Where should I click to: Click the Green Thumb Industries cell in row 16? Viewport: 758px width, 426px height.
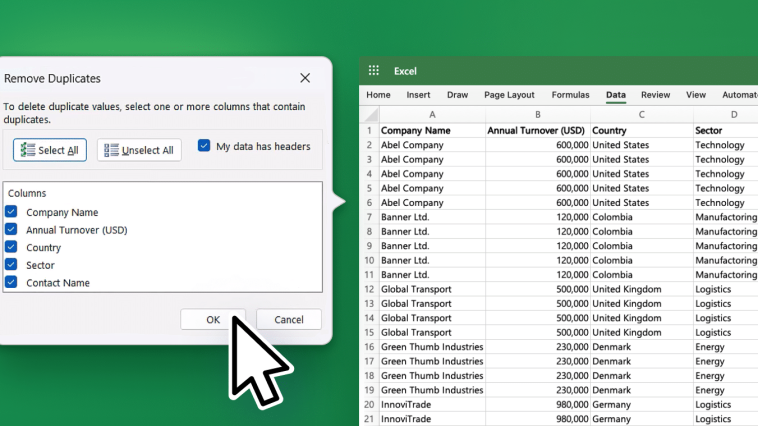tap(432, 347)
